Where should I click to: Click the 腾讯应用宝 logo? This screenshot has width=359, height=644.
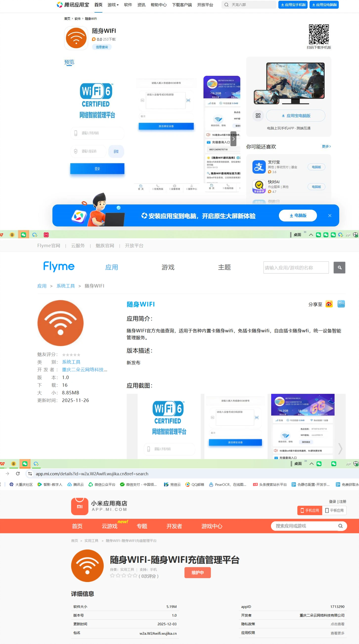(73, 5)
